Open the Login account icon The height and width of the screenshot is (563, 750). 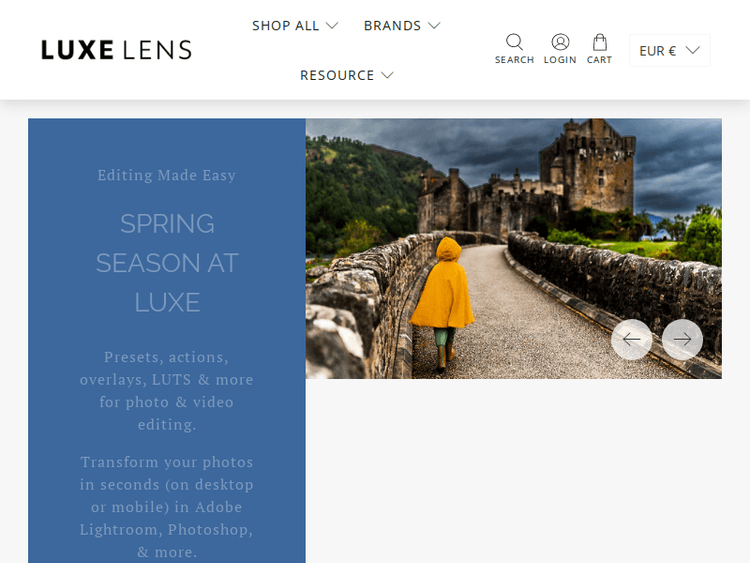560,42
